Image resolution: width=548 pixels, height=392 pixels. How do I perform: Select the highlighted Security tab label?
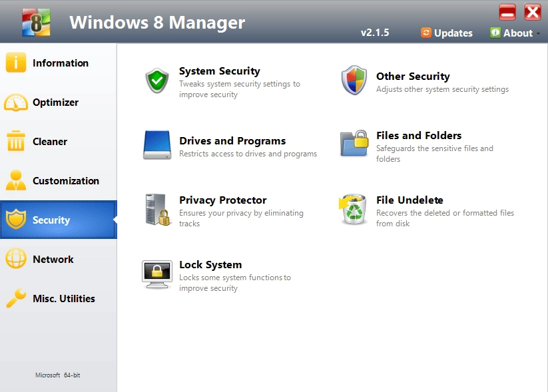51,220
